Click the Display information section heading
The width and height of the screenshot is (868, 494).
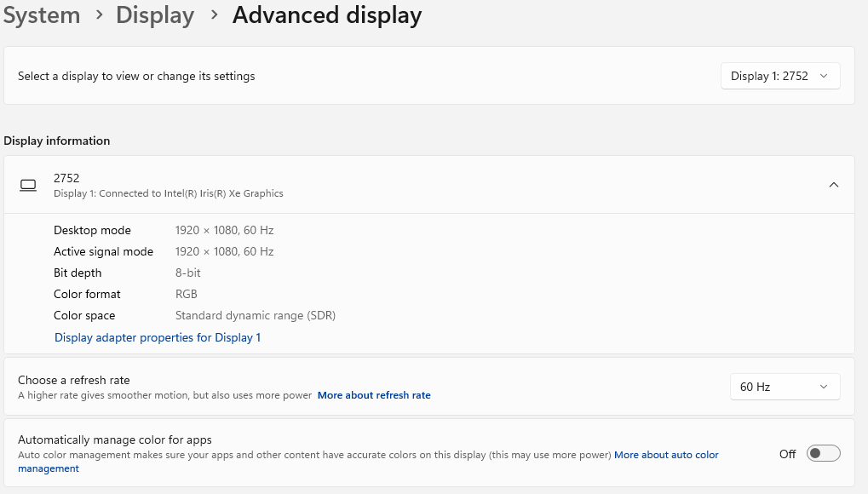point(57,141)
